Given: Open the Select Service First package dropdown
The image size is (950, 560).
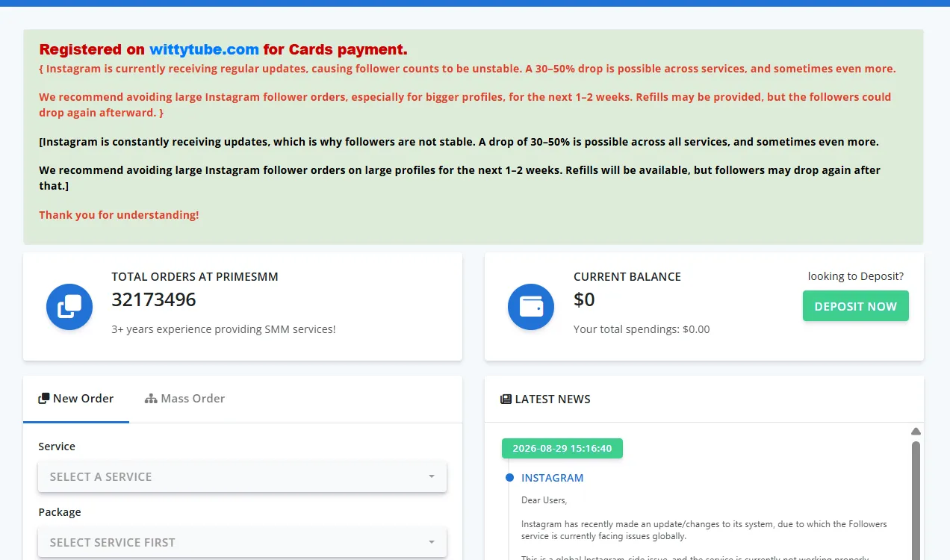Looking at the screenshot, I should tap(242, 543).
